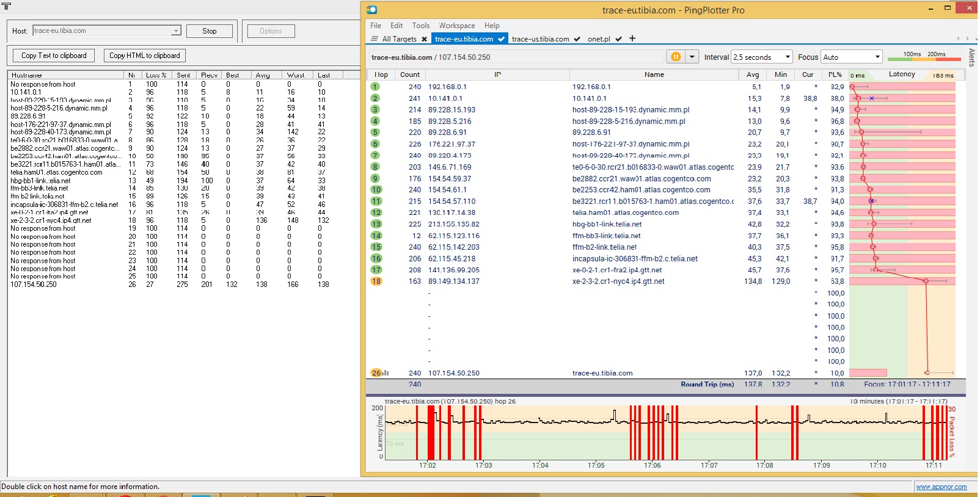Click the PingPlotter app icon in title bar

372,10
